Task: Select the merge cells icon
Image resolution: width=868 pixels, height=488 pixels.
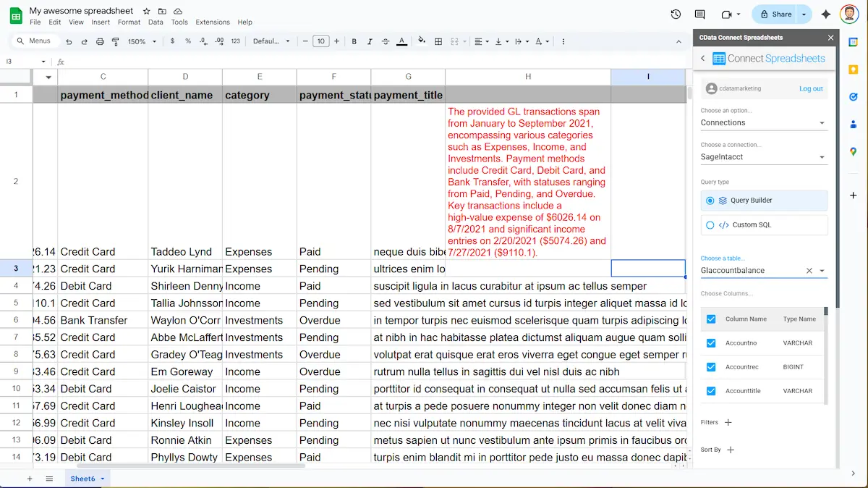Action: (454, 41)
